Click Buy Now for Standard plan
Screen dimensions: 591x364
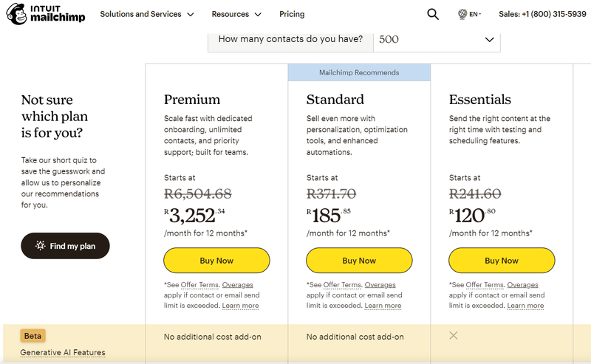359,261
